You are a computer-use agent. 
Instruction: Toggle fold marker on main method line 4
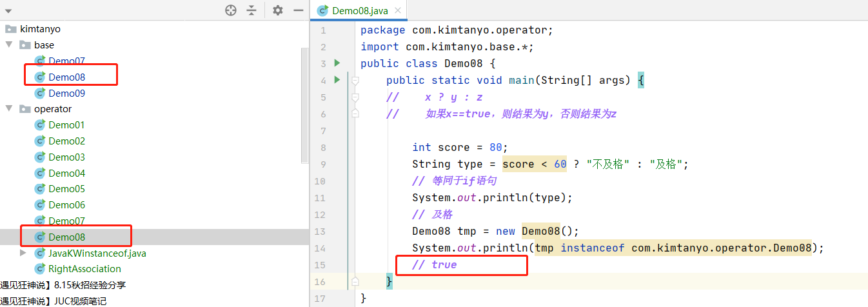[355, 80]
